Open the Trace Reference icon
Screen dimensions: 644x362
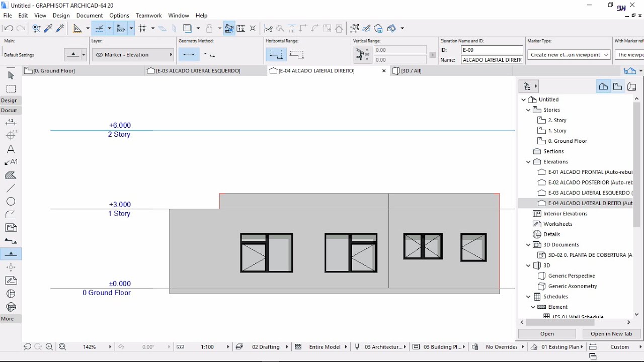[188, 28]
